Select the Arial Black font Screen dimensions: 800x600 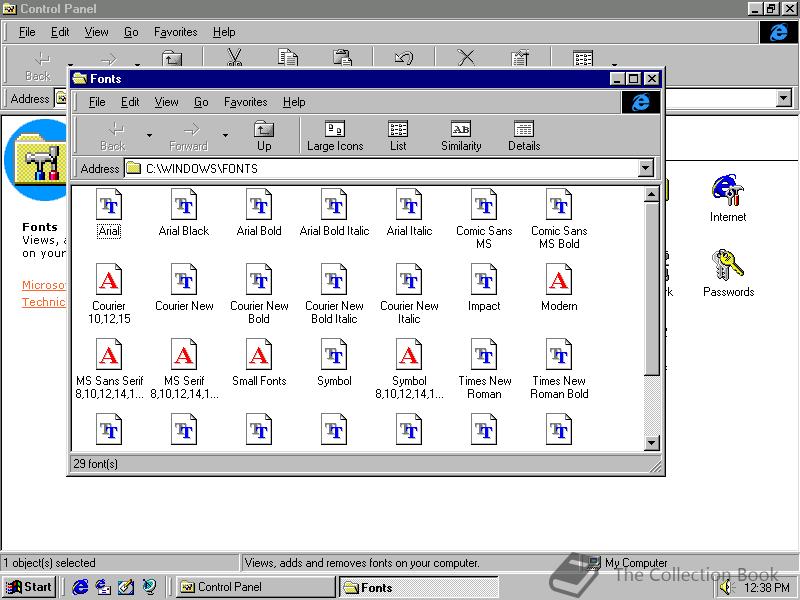coord(184,213)
